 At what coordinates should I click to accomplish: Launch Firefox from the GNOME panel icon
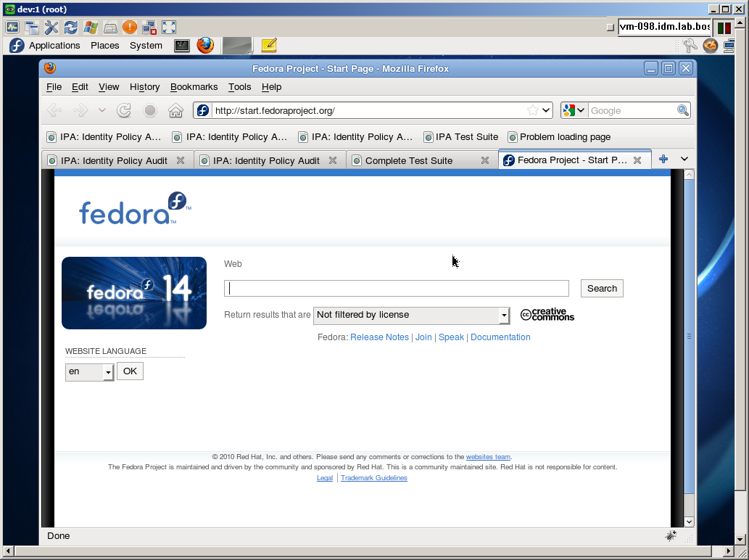click(205, 45)
